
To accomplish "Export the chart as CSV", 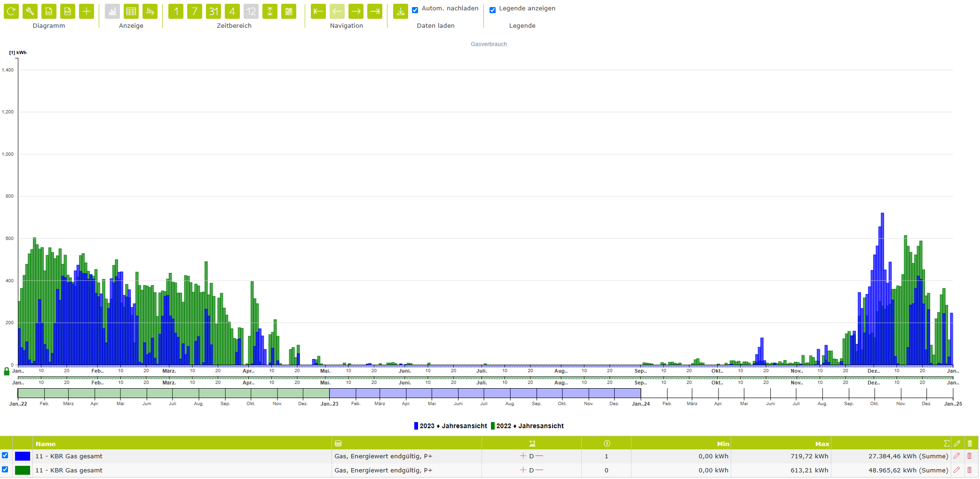I will tap(49, 11).
